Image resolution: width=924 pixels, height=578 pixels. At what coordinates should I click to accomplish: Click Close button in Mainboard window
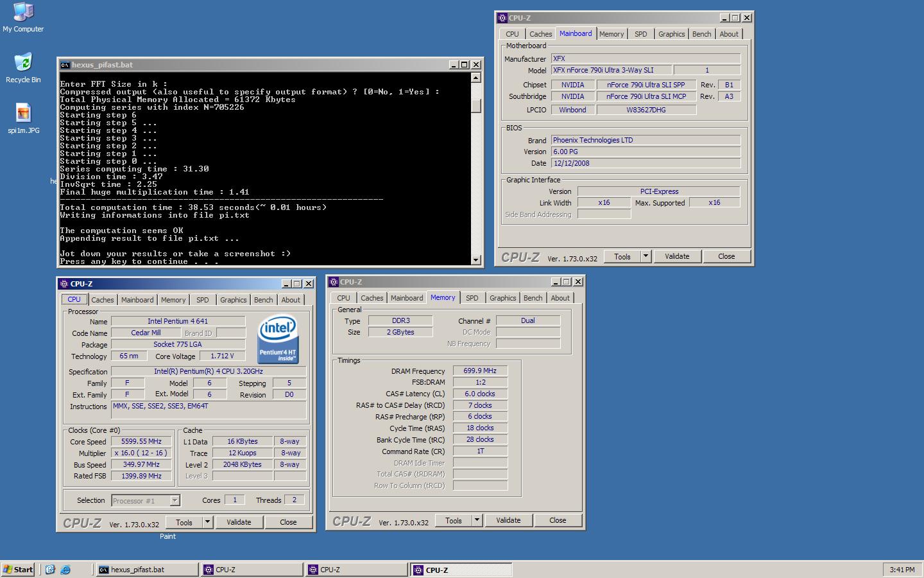726,256
